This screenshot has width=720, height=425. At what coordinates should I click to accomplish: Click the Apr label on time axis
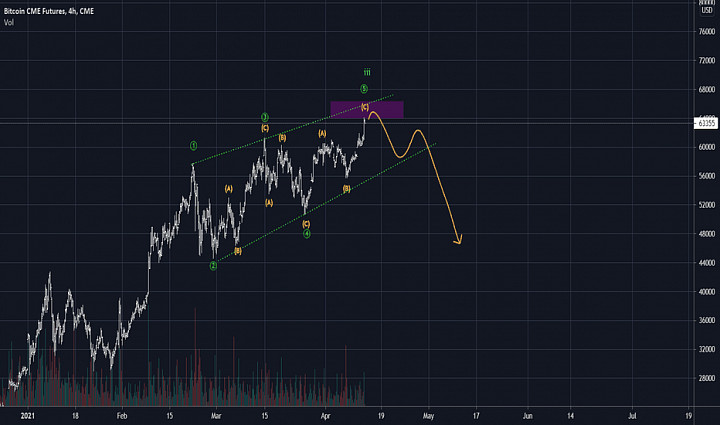326,416
